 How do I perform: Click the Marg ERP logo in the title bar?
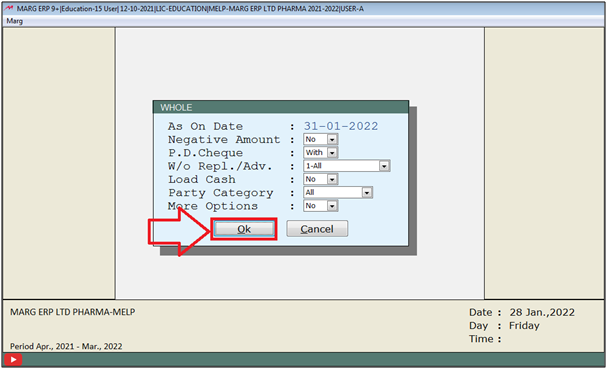(9, 8)
